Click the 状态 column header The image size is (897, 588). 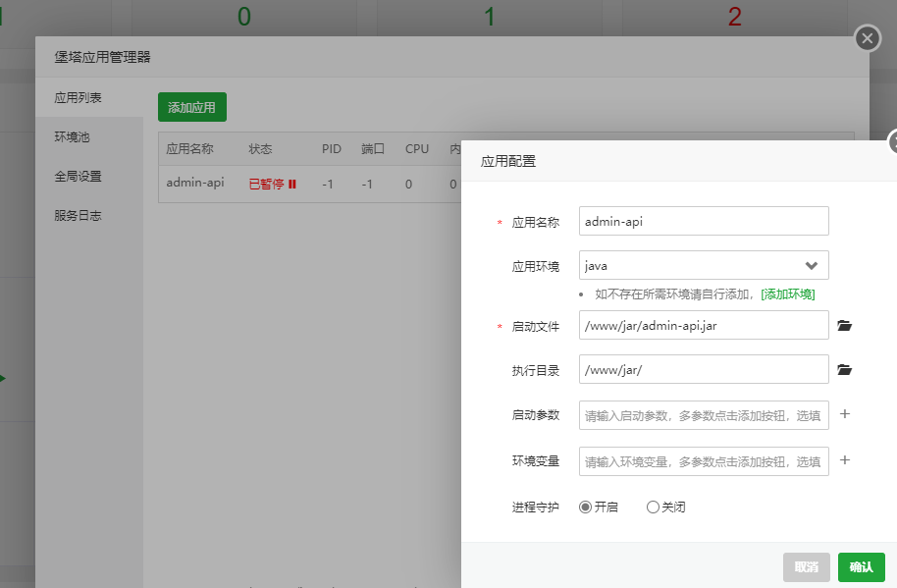tap(260, 148)
